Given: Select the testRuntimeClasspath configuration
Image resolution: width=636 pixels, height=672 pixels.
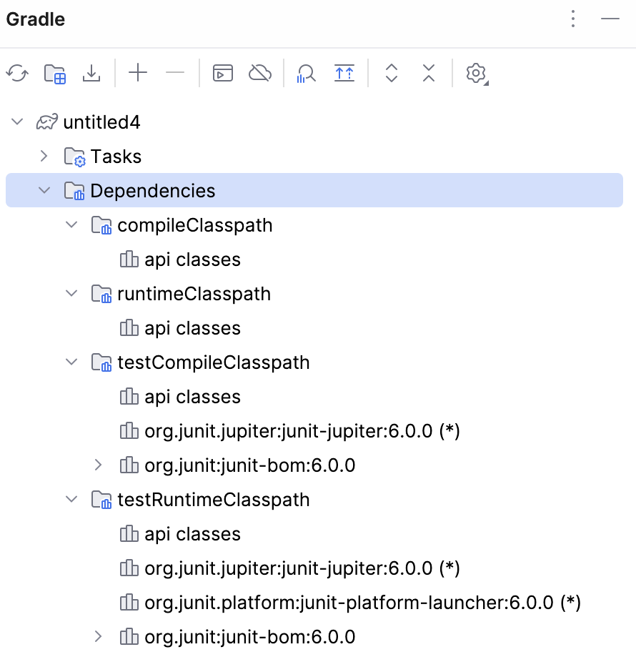Looking at the screenshot, I should pyautogui.click(x=314, y=499).
